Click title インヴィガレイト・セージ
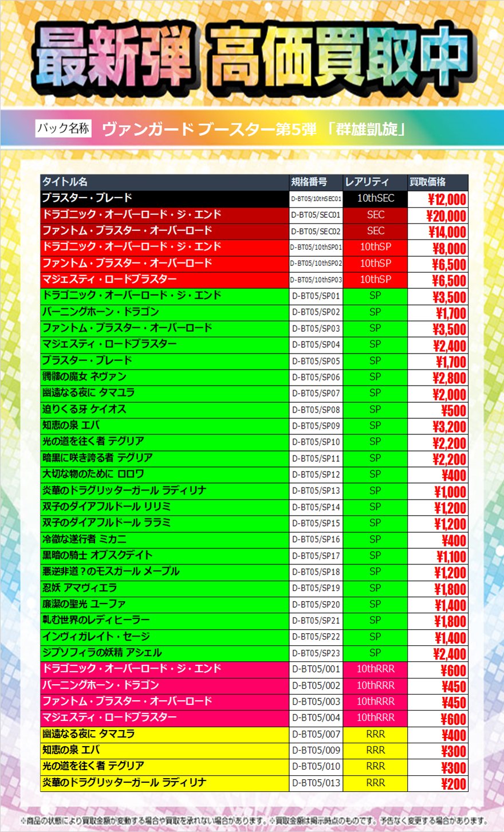The height and width of the screenshot is (832, 504). [96, 636]
